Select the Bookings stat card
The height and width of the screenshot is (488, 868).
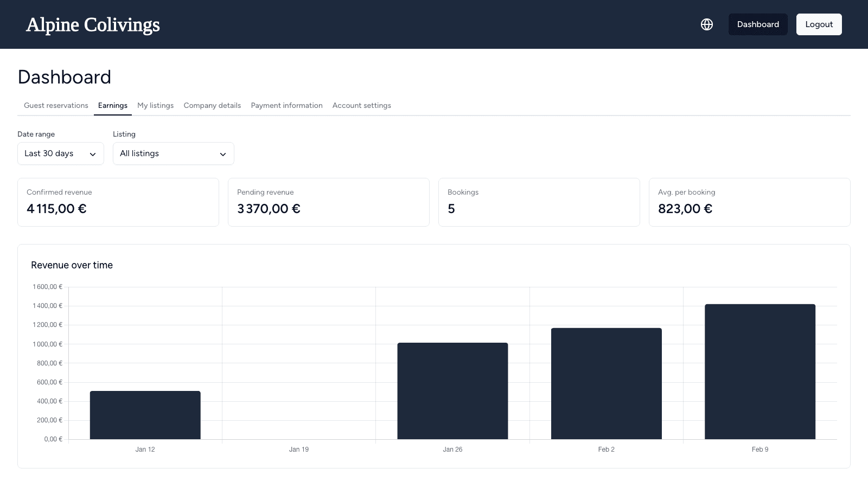click(x=539, y=202)
